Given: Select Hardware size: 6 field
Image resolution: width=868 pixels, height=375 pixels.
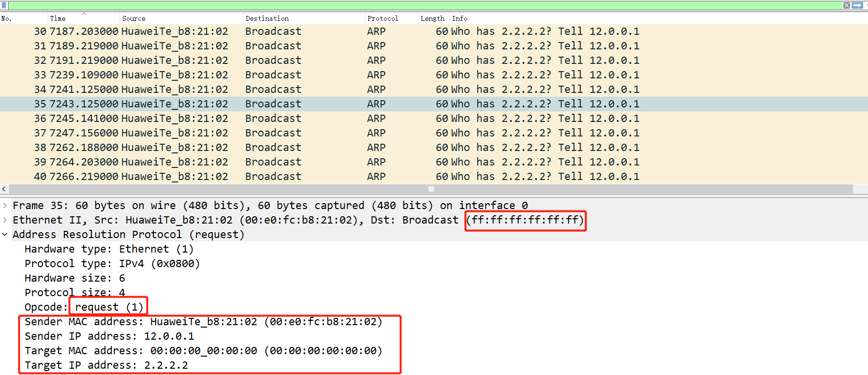Looking at the screenshot, I should pyautogui.click(x=75, y=278).
